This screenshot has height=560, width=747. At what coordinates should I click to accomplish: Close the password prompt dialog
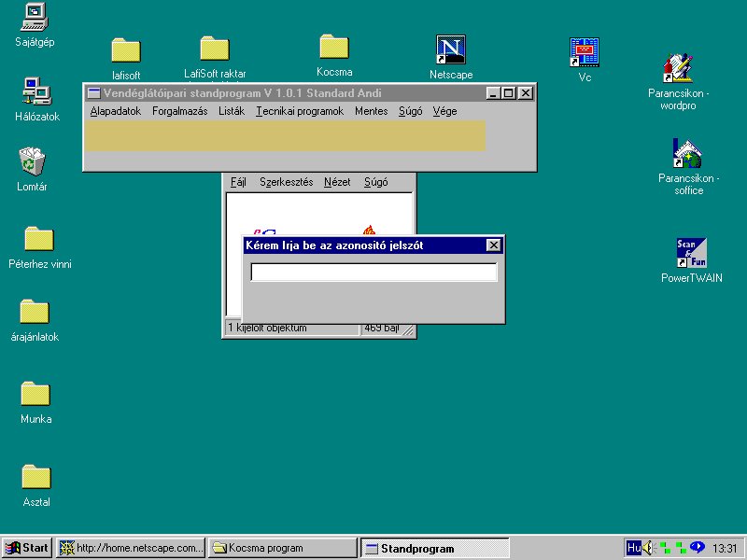pyautogui.click(x=493, y=245)
